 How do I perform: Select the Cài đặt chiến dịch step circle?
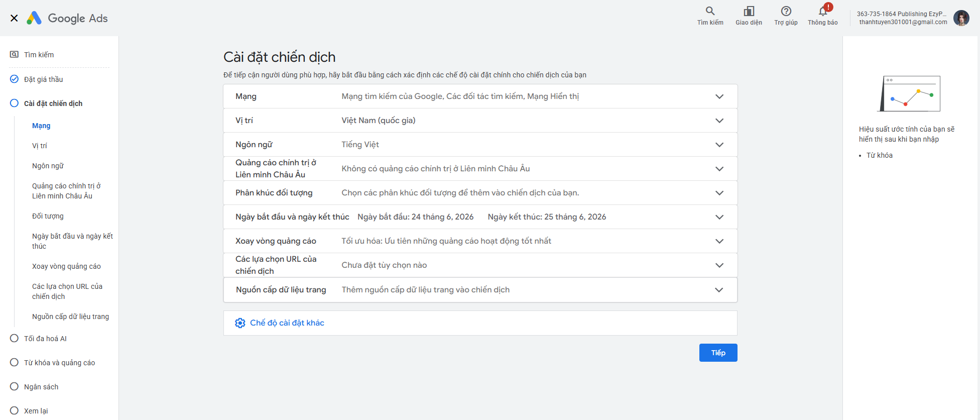coord(14,103)
